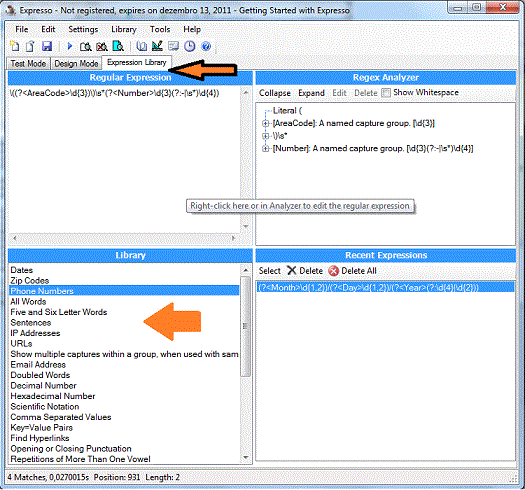
Task: Switch to the Design Mode tab
Action: [76, 63]
